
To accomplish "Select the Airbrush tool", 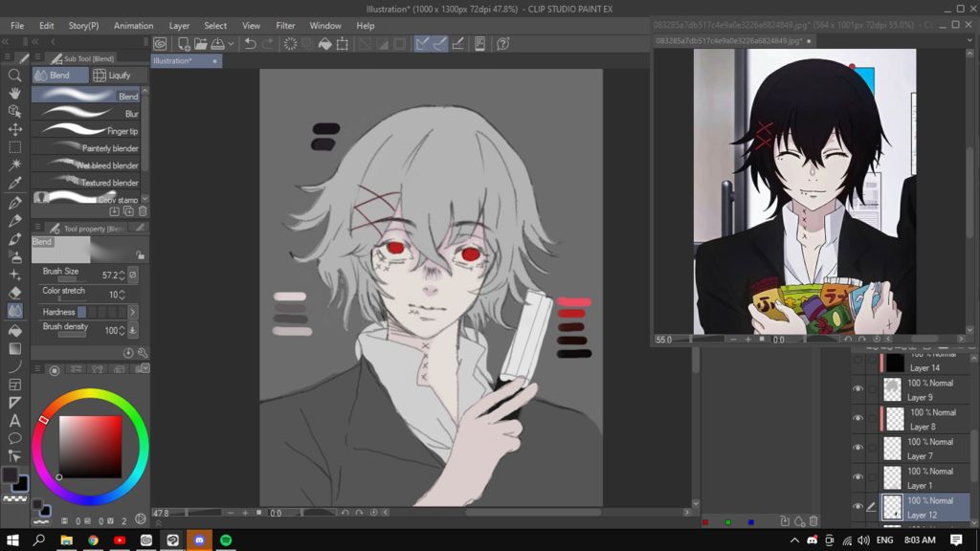I will pos(15,256).
